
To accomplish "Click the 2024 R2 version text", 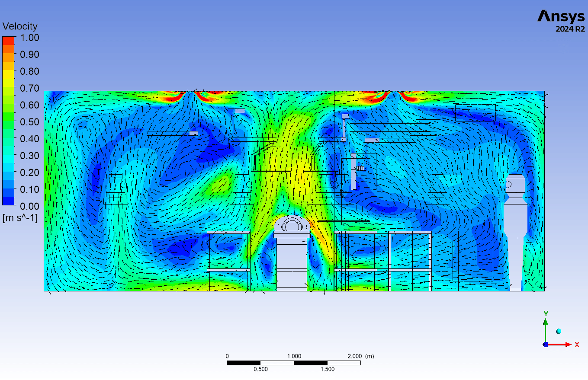I will point(570,29).
